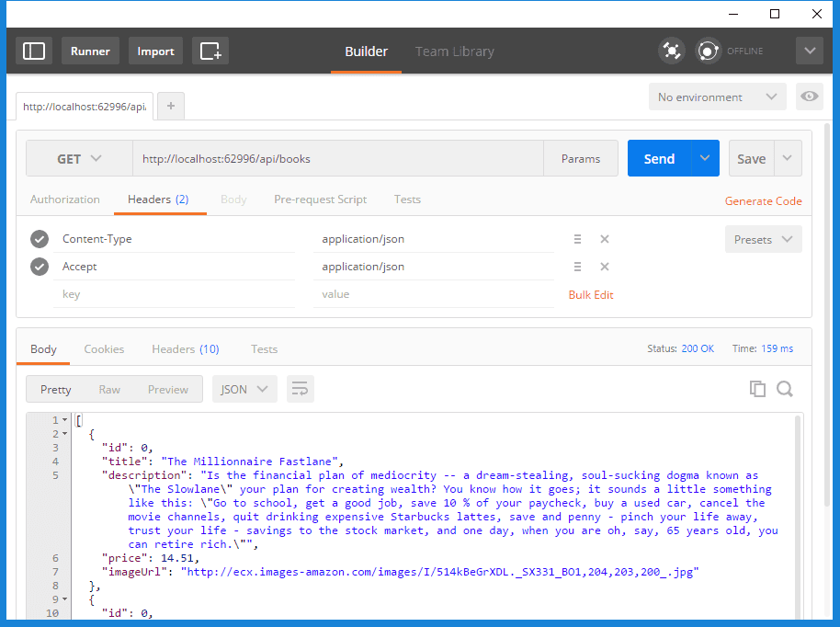Viewport: 840px width, 627px height.
Task: Open the GET method dropdown
Action: point(79,159)
